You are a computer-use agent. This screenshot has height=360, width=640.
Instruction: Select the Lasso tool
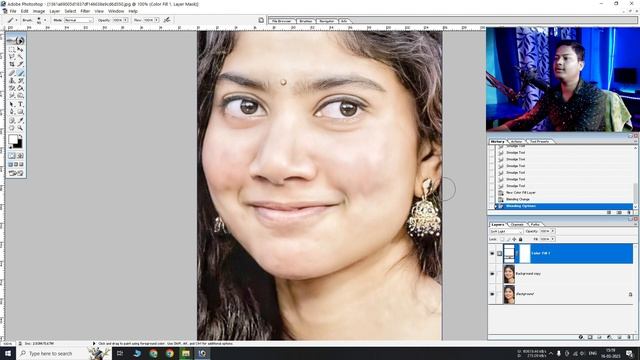click(12, 57)
